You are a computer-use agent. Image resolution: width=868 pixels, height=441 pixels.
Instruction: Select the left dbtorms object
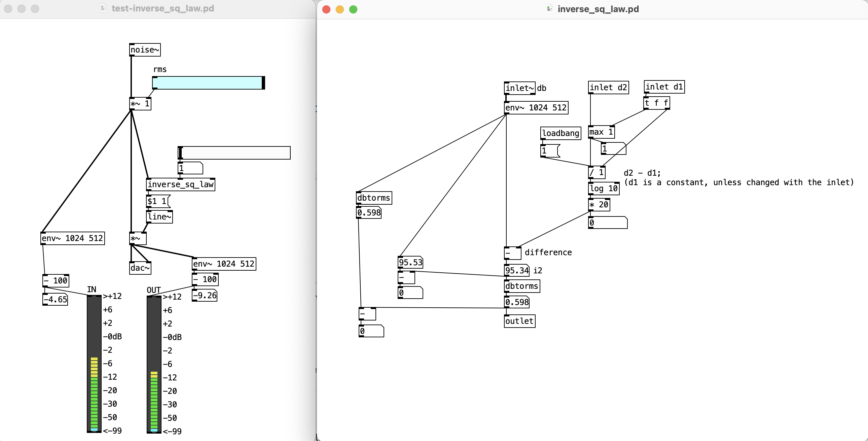pos(374,198)
